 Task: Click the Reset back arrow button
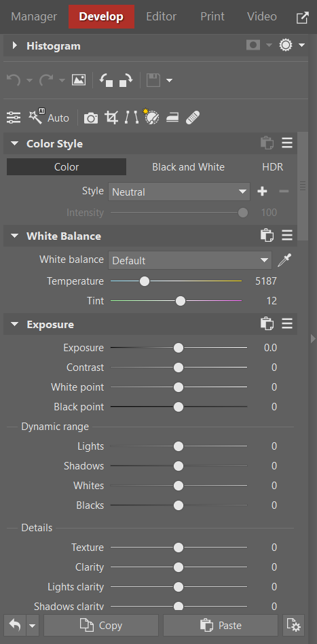click(15, 626)
